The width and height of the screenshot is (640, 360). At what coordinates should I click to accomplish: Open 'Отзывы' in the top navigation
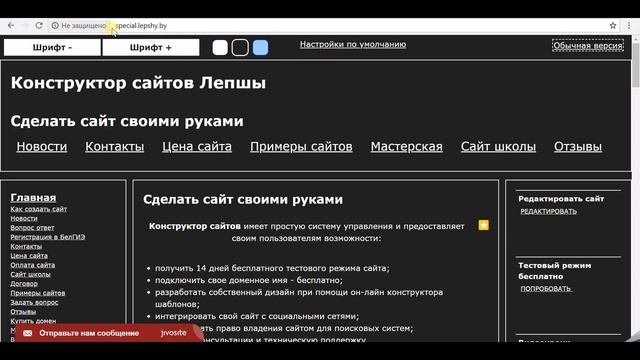[578, 147]
